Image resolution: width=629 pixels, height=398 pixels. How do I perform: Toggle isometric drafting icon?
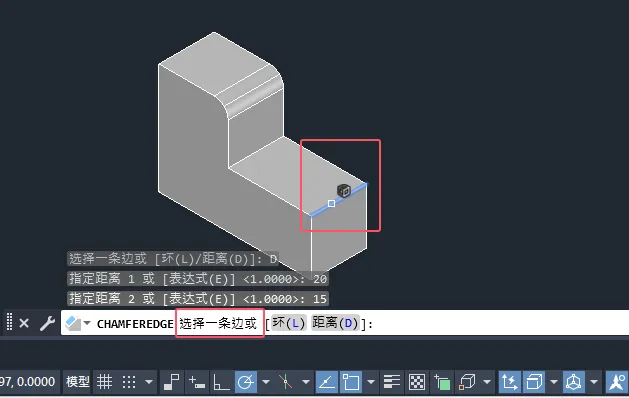(285, 382)
